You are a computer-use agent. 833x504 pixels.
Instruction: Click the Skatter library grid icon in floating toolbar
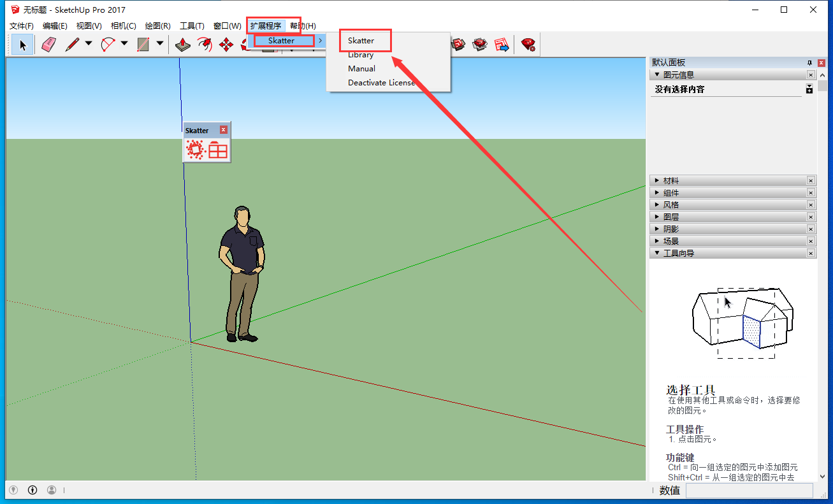(218, 150)
